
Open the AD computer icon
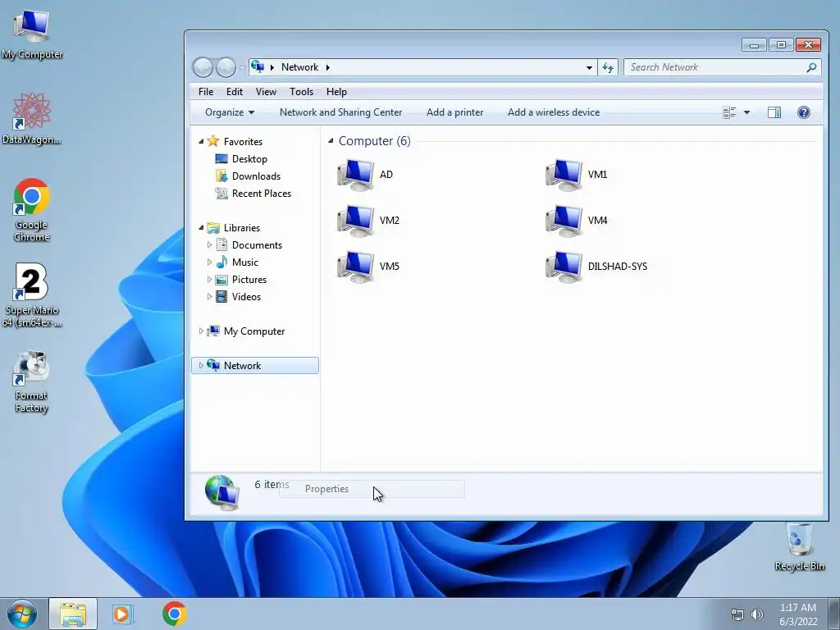[355, 175]
